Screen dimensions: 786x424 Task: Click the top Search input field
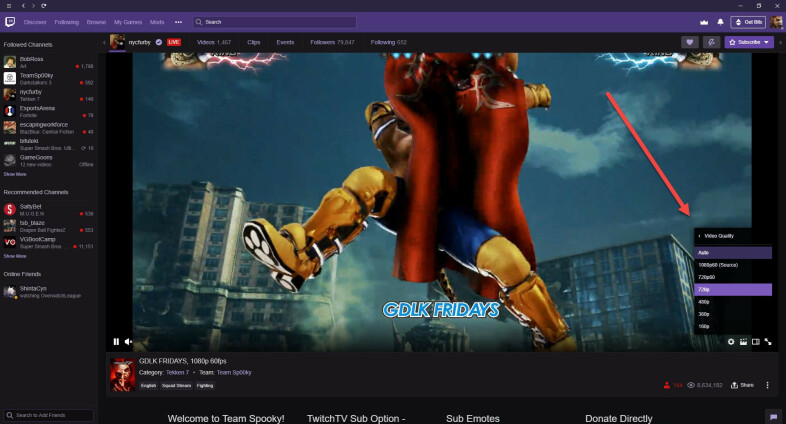point(275,22)
